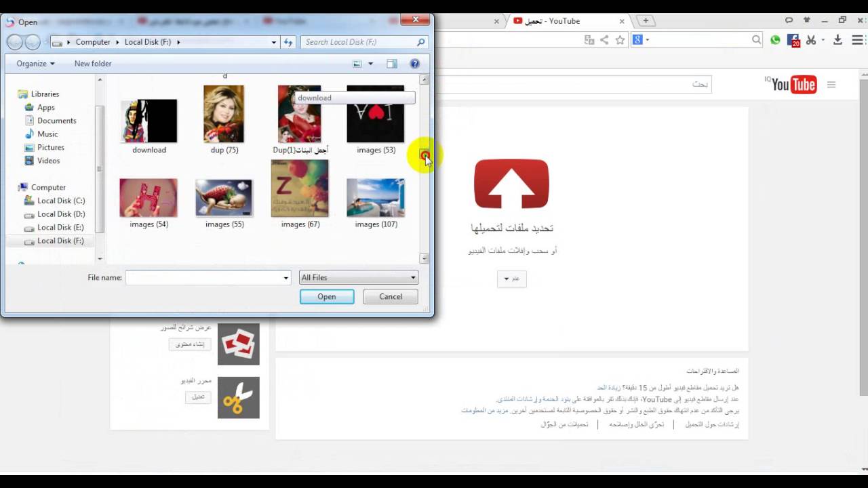This screenshot has height=488, width=868.
Task: Click the red YouTube upload arrow icon
Action: coord(511,184)
